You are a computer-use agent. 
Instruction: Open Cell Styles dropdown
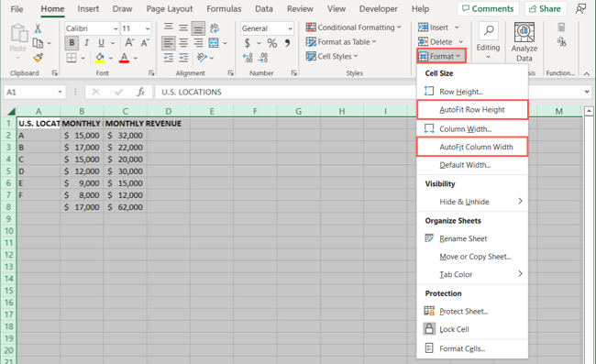332,56
